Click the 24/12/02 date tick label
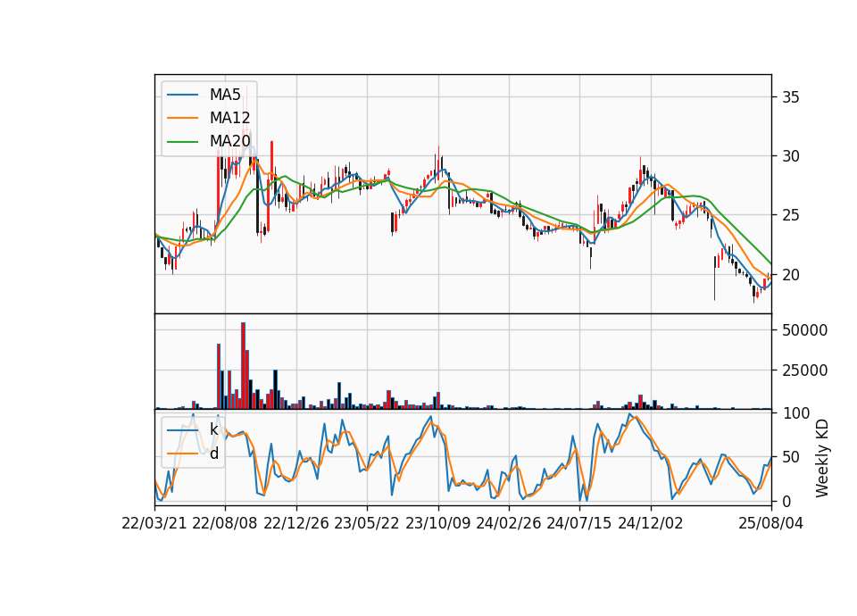Viewport: 857px width, 616px height. (x=651, y=523)
